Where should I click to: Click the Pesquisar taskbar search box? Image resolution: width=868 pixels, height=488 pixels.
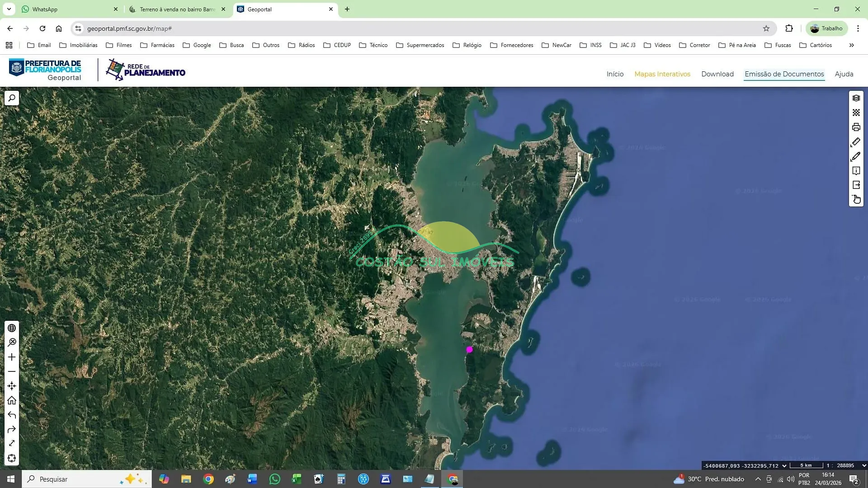(87, 479)
